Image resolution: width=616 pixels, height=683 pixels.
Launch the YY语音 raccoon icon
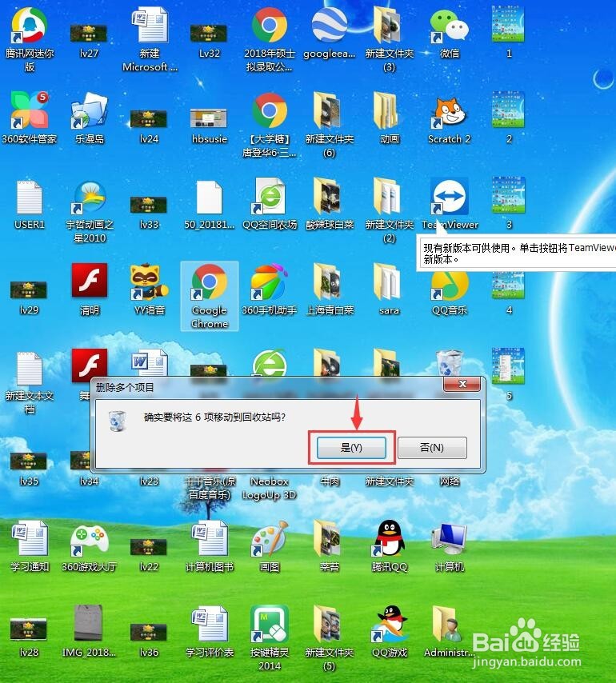pyautogui.click(x=150, y=282)
